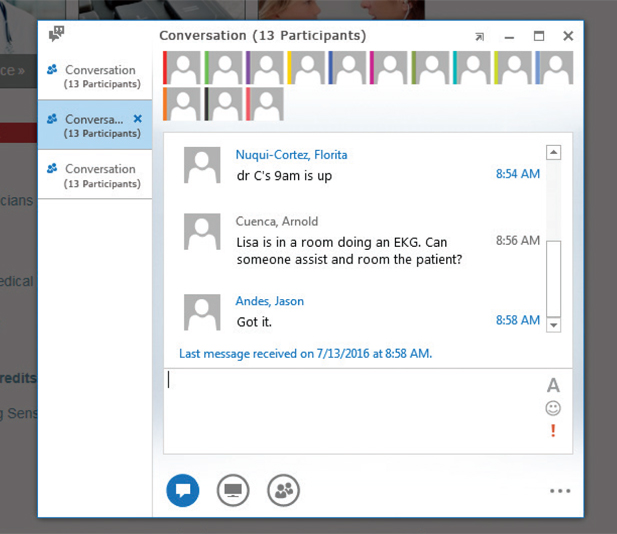617x534 pixels.
Task: Open text font formatting 'A' icon
Action: [x=552, y=386]
